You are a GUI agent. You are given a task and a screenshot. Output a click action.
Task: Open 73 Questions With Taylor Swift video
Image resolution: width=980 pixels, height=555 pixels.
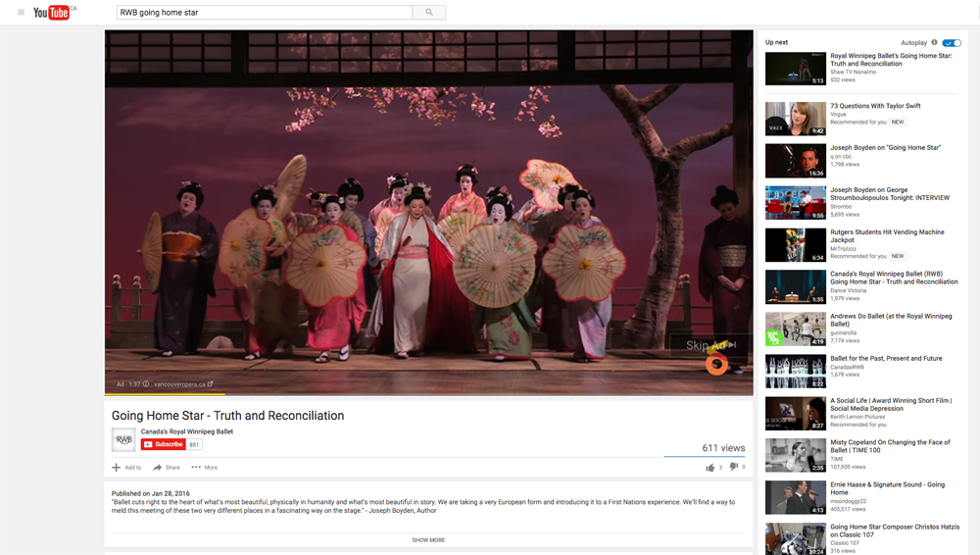point(875,106)
